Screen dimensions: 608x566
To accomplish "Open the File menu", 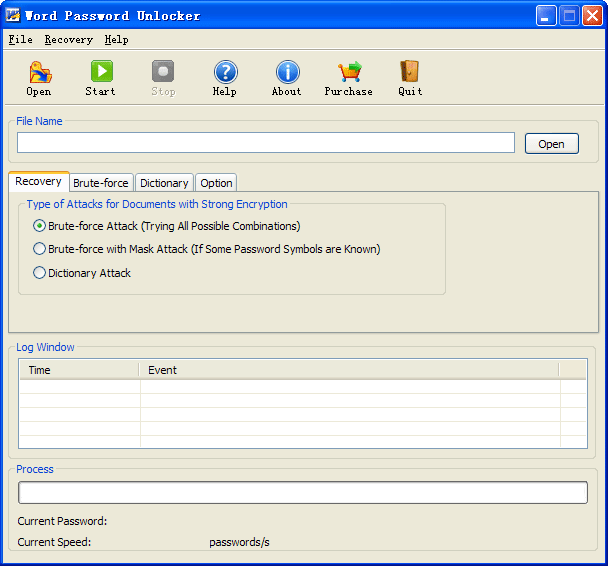I will pyautogui.click(x=20, y=40).
